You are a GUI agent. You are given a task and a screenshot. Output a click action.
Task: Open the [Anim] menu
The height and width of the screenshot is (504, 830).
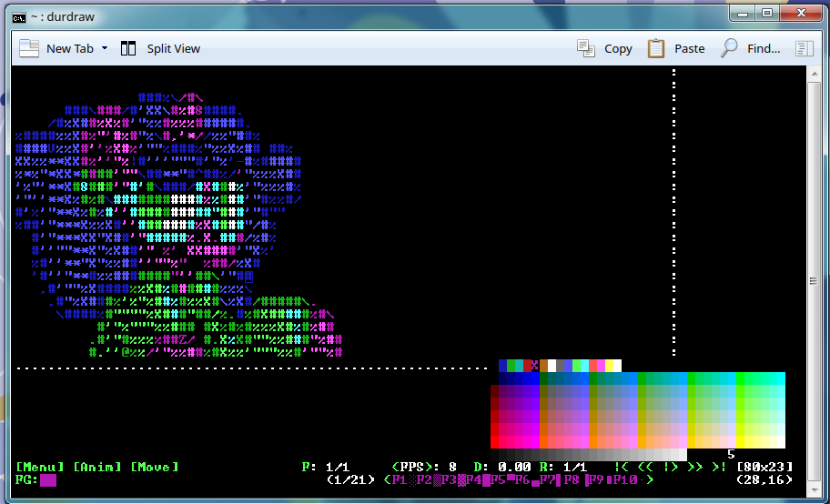pyautogui.click(x=96, y=467)
